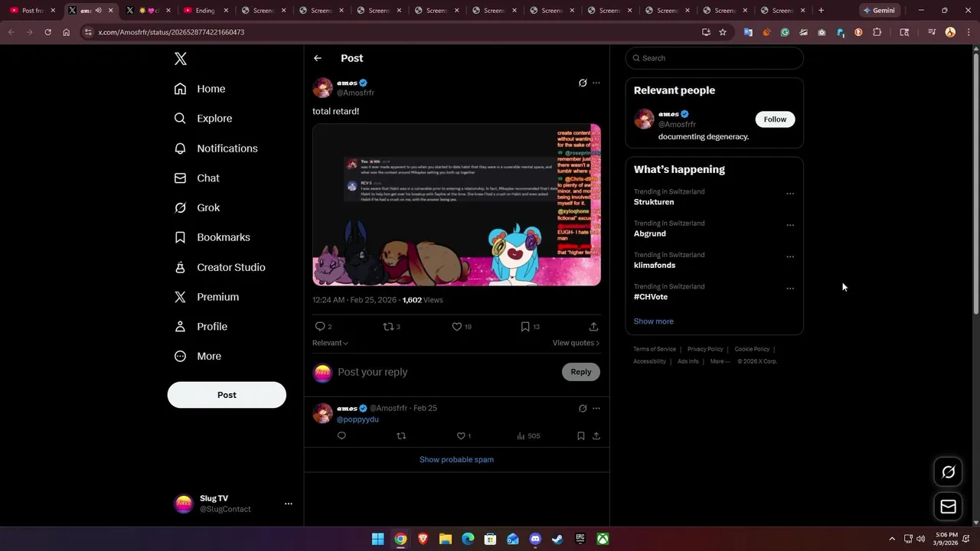The image size is (980, 551).
Task: Click Grok icon on main post
Action: pyautogui.click(x=583, y=83)
